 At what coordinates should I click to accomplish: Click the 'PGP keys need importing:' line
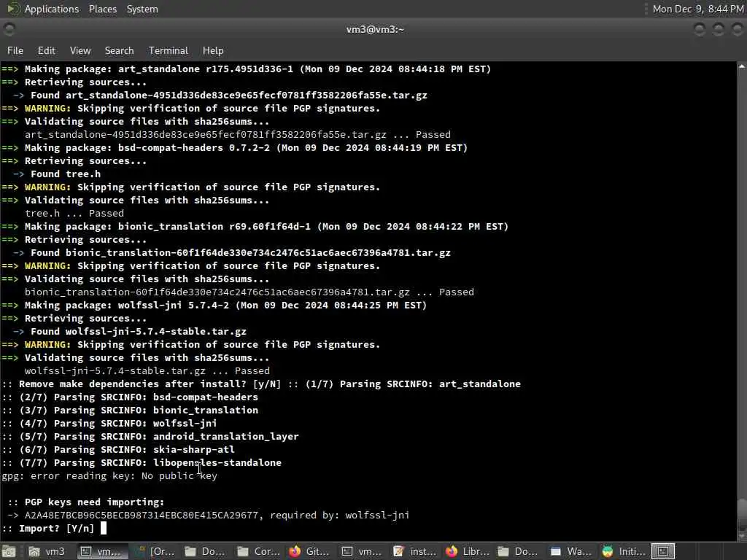click(86, 502)
